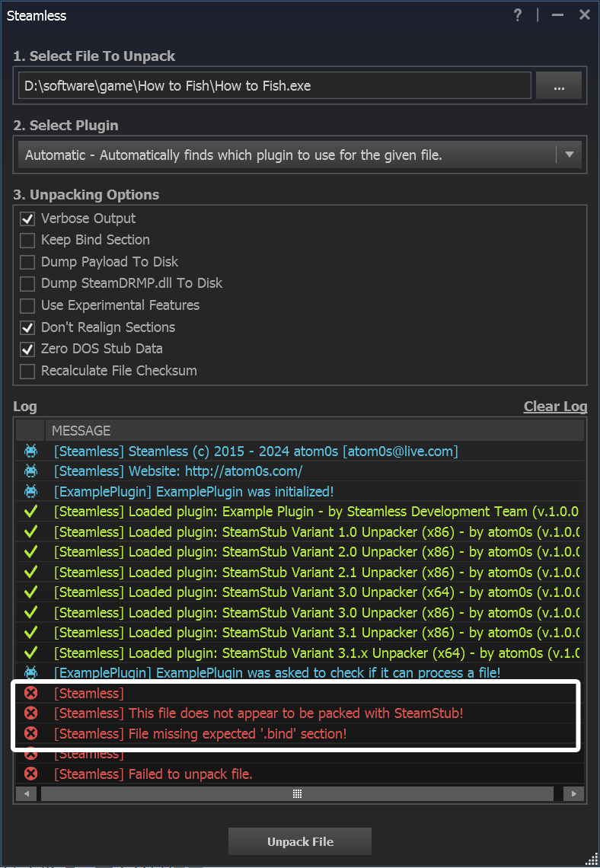Viewport: 600px width, 868px height.
Task: Click the Unpack File button
Action: [299, 841]
